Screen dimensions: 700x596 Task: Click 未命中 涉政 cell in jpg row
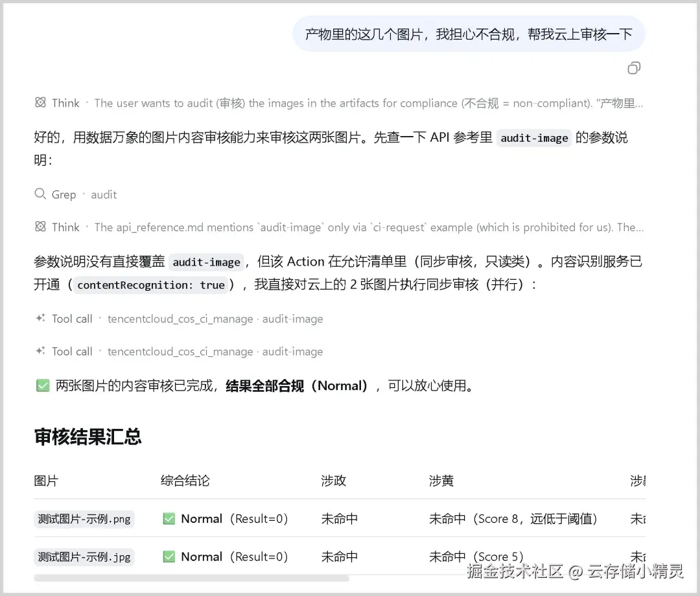click(x=339, y=556)
